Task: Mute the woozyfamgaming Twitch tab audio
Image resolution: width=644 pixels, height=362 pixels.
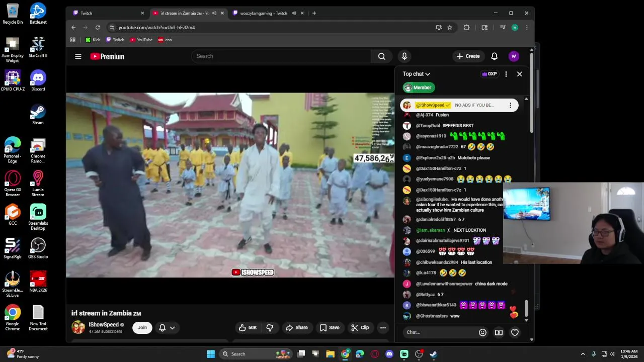Action: coord(294,13)
